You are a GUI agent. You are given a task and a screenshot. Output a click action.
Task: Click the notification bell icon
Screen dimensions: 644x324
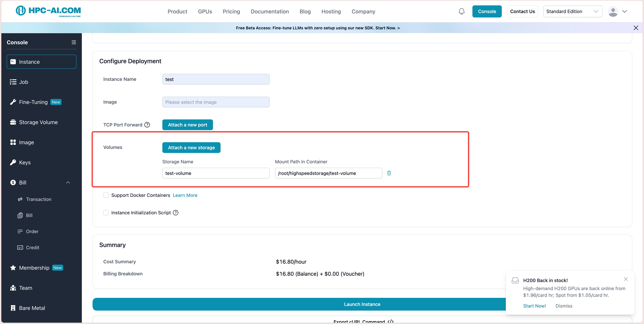point(462,12)
